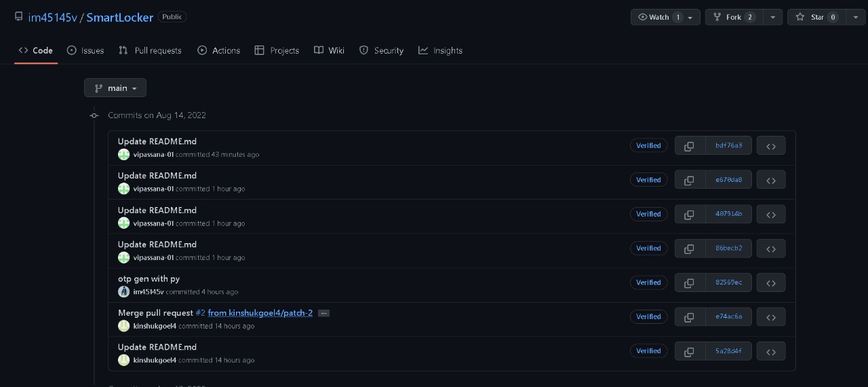The image size is (868, 387).
Task: Open commit hash 407914b
Action: (x=728, y=214)
